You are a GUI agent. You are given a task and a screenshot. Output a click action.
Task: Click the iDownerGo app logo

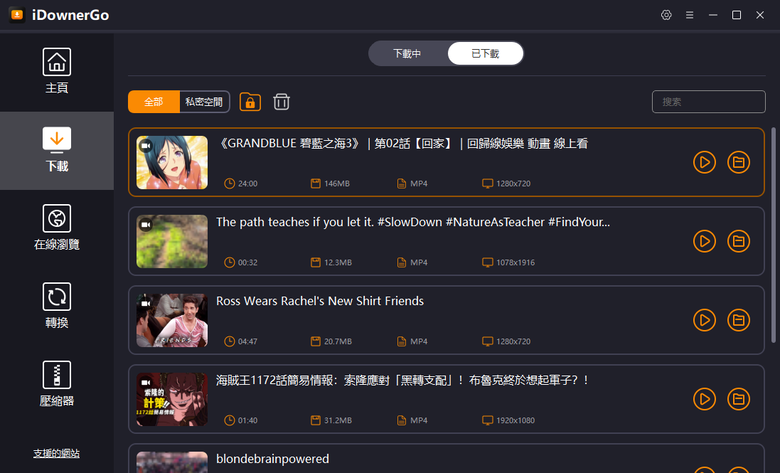[17, 15]
